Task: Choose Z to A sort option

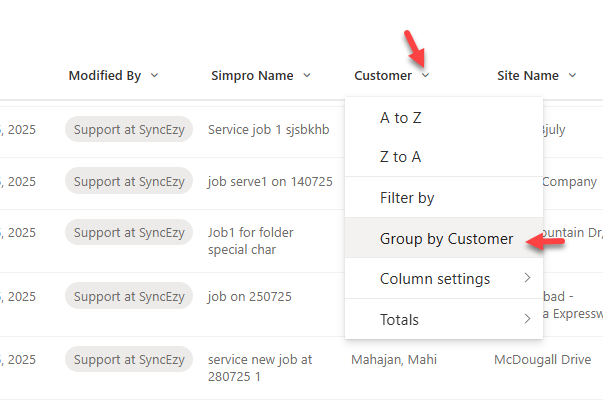Action: point(401,157)
